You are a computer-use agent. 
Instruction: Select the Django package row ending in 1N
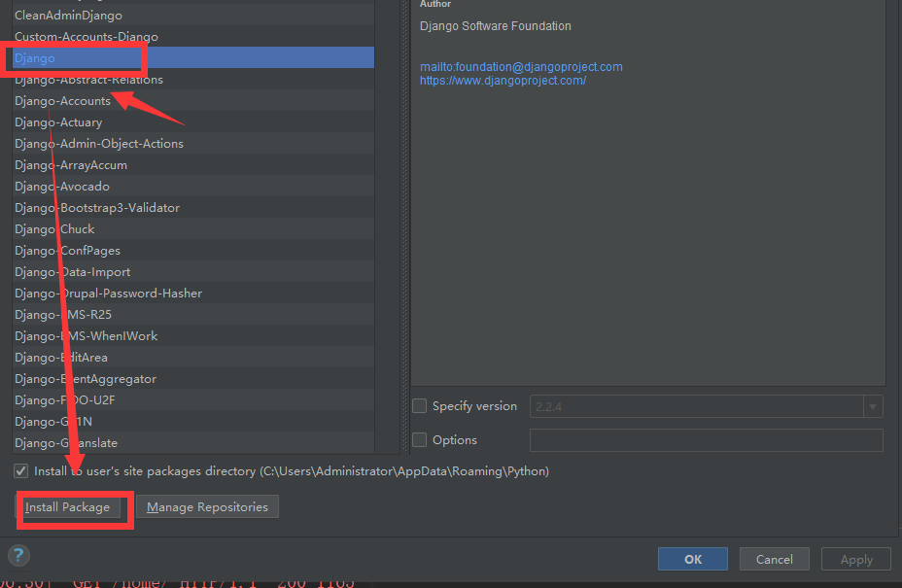193,421
